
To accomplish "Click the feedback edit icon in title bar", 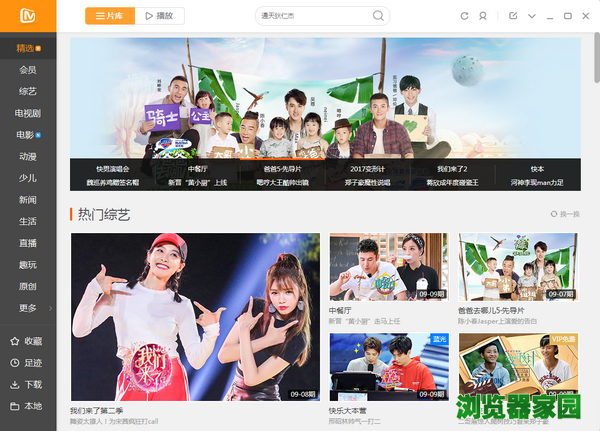I will [513, 16].
